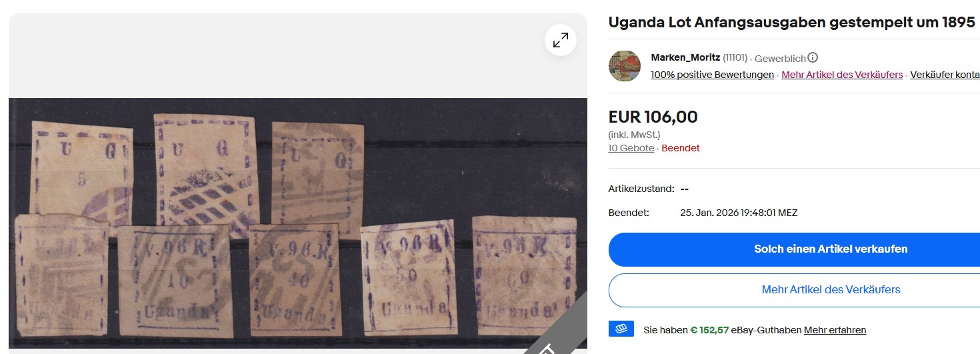Click the € 152,57 credit amount
980x354 pixels.
point(709,330)
